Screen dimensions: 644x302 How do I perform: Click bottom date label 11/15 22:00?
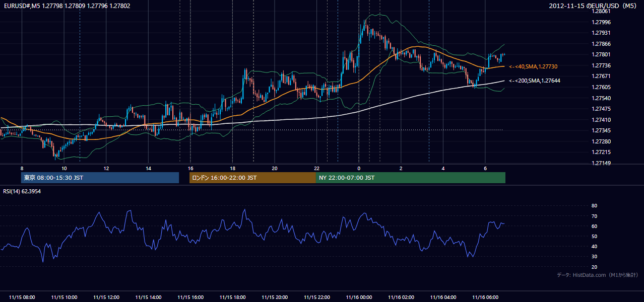[x=316, y=297]
